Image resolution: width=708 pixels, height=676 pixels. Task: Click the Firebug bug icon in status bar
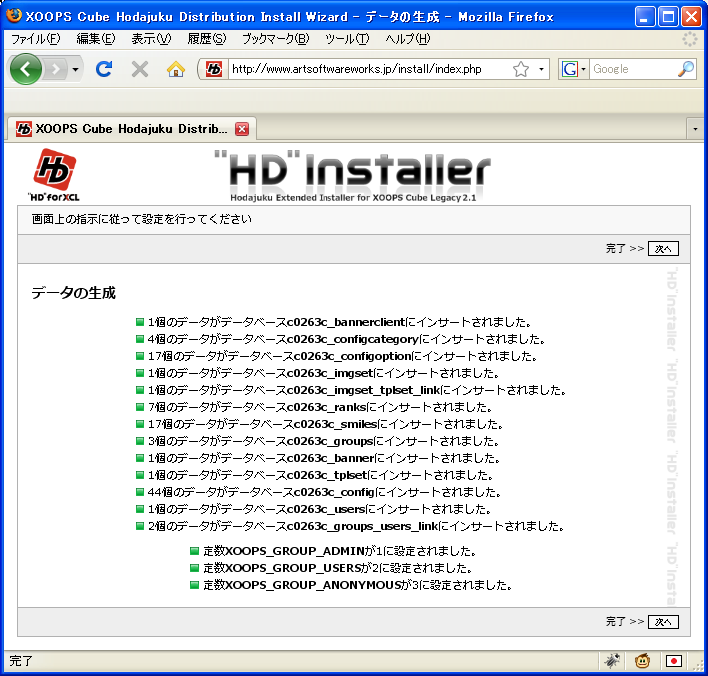[611, 661]
